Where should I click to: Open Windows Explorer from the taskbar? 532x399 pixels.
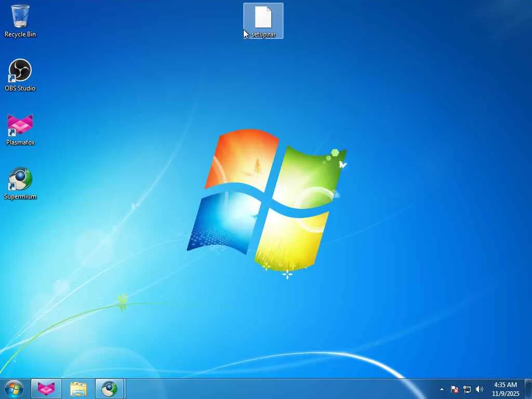click(x=78, y=389)
